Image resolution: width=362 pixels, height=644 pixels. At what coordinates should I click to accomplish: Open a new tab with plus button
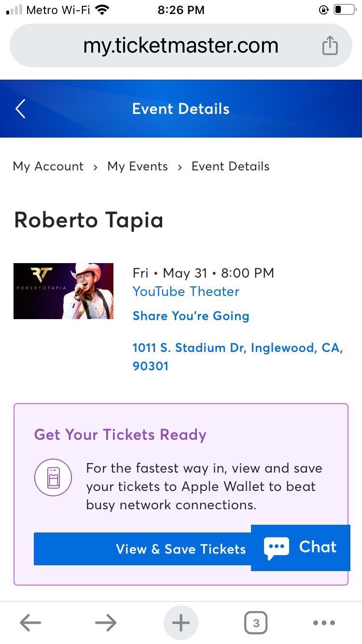pos(181,623)
